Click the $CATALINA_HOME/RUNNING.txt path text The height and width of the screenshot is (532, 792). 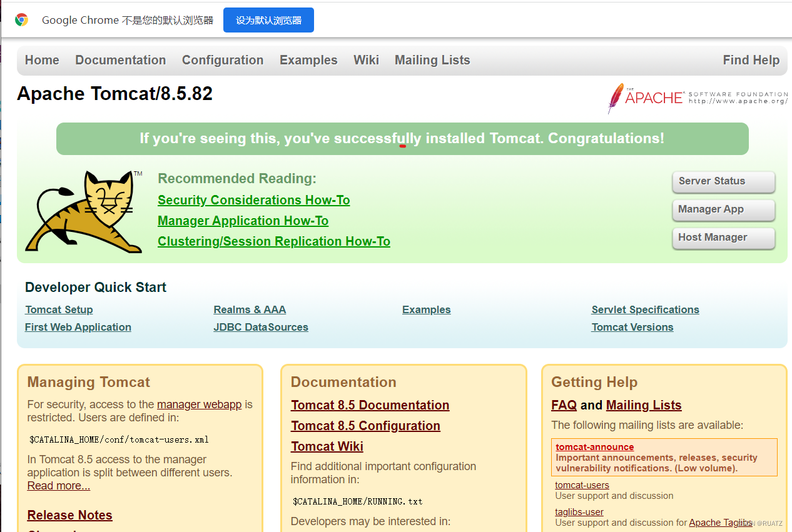click(x=357, y=501)
